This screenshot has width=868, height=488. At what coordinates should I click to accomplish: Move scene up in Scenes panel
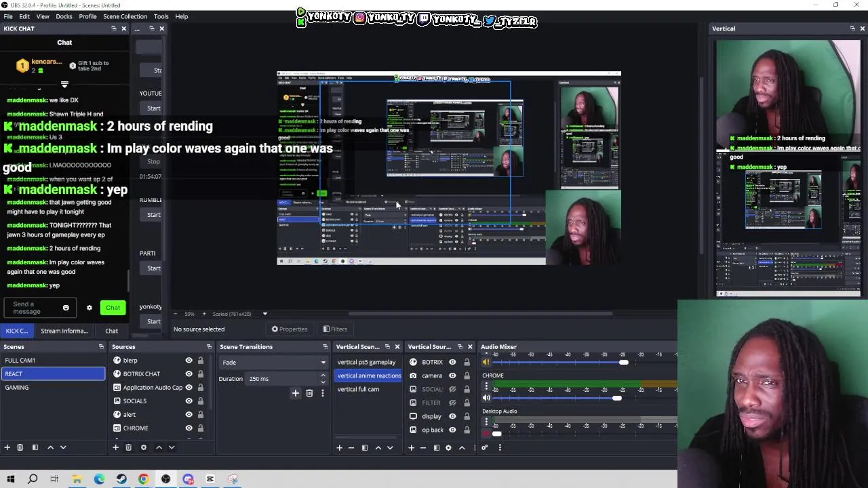point(50,447)
